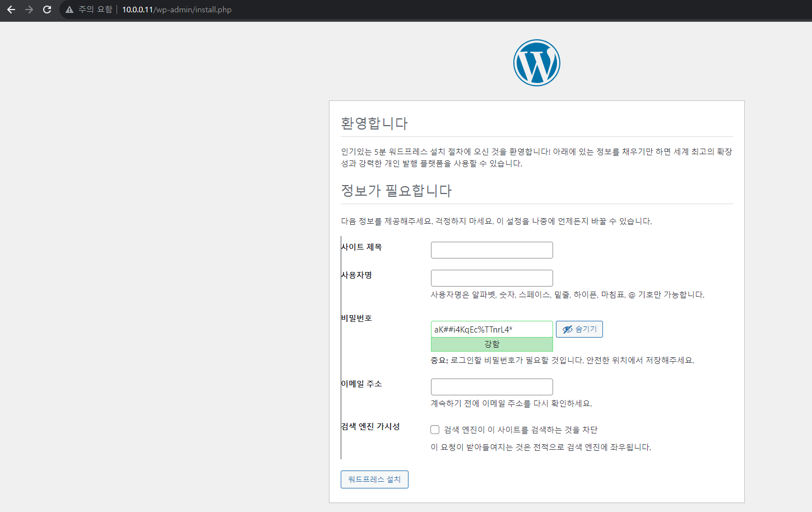The height and width of the screenshot is (512, 812).
Task: Click the 워드프레스 설치 button
Action: [374, 479]
